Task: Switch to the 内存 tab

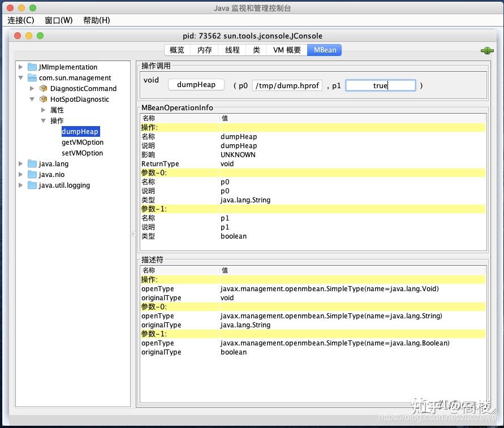Action: (x=204, y=50)
